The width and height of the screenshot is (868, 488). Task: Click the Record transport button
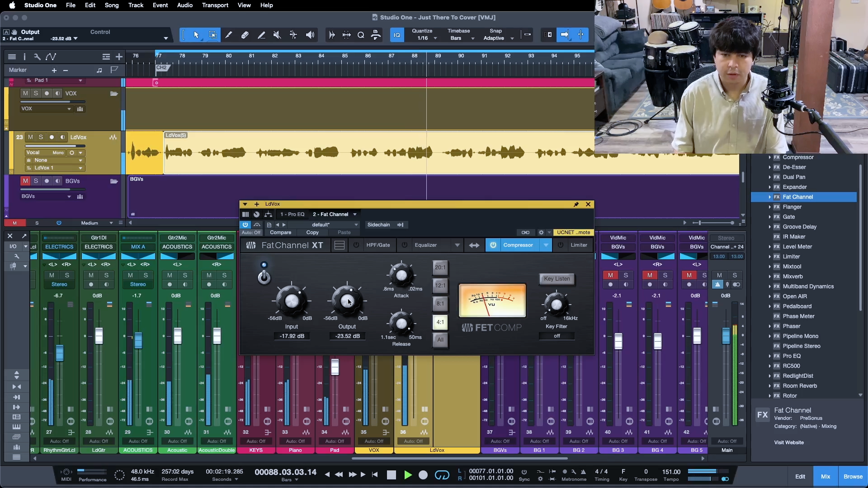[x=423, y=475]
